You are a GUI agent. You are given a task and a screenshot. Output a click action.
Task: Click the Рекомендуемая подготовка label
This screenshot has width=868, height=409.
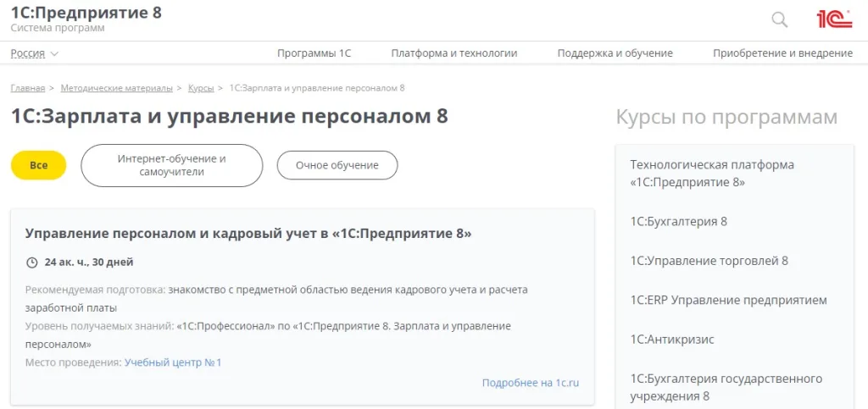[96, 290]
